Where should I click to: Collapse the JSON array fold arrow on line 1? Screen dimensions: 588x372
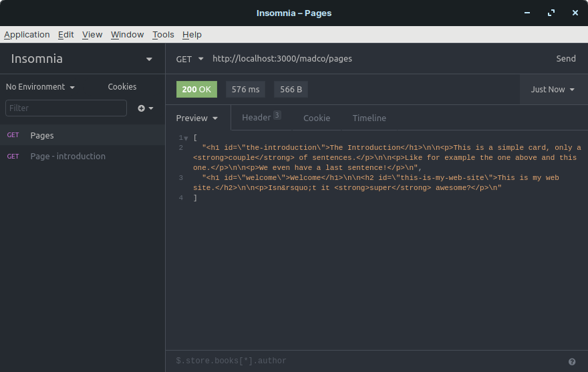coord(186,138)
